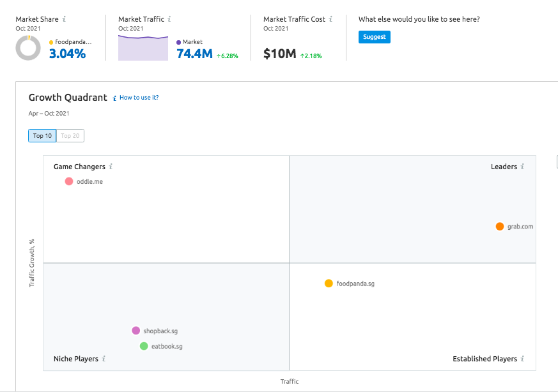
Task: Click the grab.com orange data point
Action: (500, 227)
